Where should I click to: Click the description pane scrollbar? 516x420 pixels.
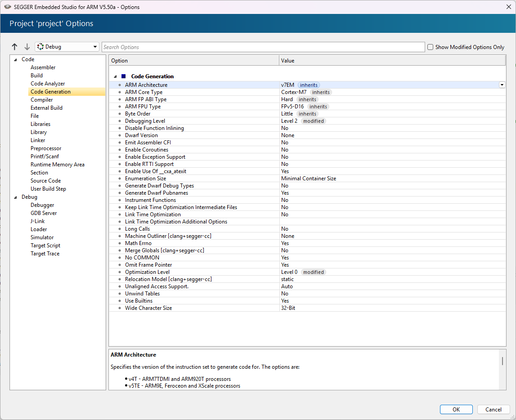pyautogui.click(x=503, y=361)
